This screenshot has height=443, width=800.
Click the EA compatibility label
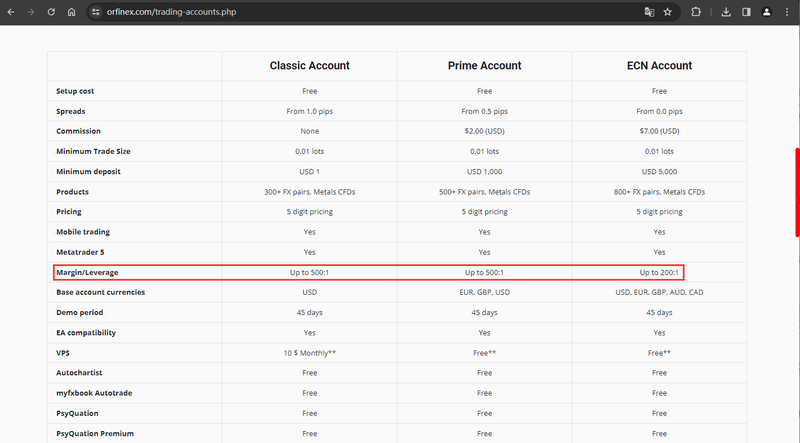86,333
